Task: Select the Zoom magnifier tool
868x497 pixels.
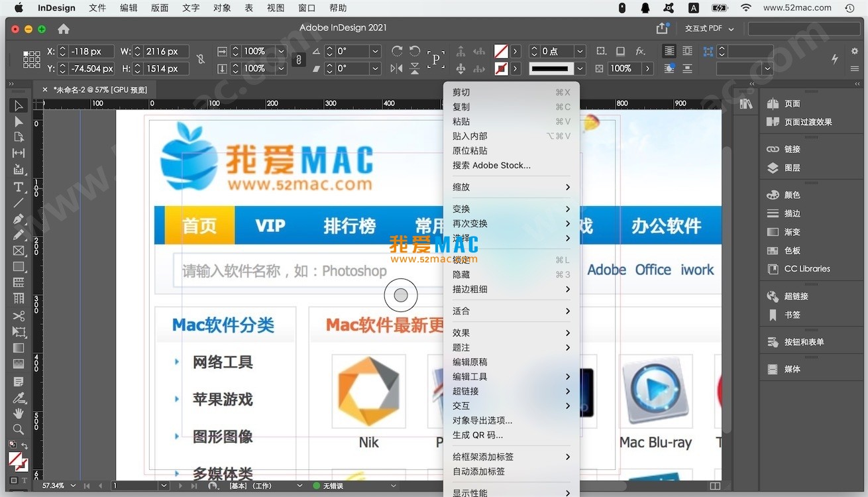Action: pos(19,429)
